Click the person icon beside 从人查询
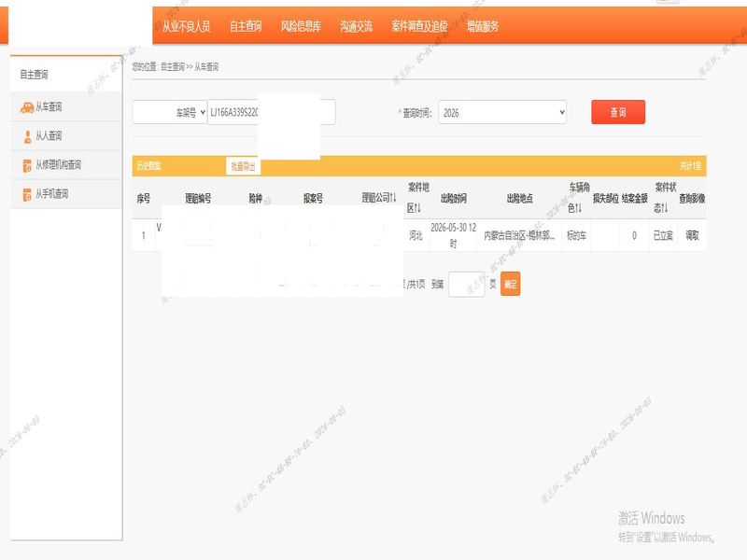Viewport: 747px width, 560px height. tap(27, 136)
